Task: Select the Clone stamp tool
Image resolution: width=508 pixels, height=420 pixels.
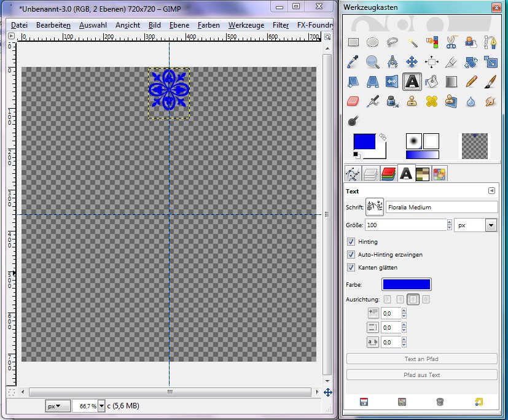Action: [x=412, y=101]
